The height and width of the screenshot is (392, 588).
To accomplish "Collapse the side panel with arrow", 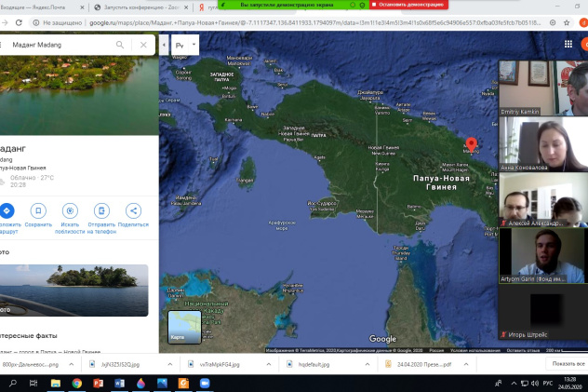I will (x=165, y=44).
